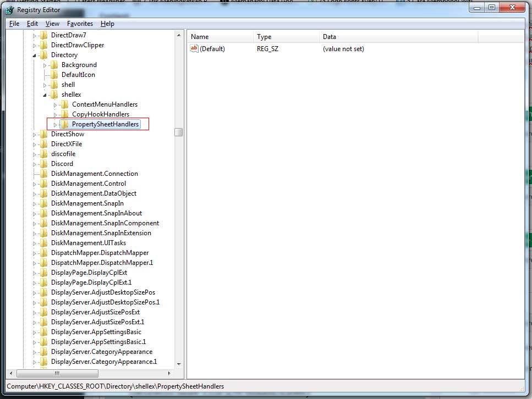Select the DisplayServer.CategoryAppearance key
532x399 pixels.
(x=101, y=352)
